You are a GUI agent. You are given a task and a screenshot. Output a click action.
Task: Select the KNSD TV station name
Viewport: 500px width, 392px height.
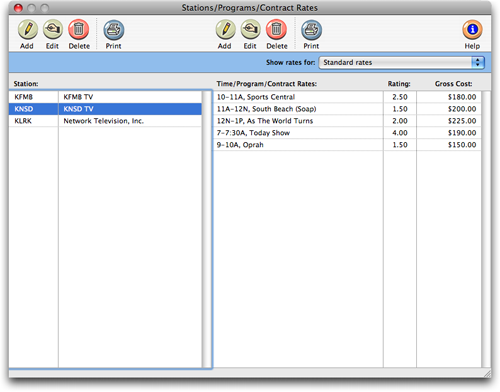coord(79,109)
